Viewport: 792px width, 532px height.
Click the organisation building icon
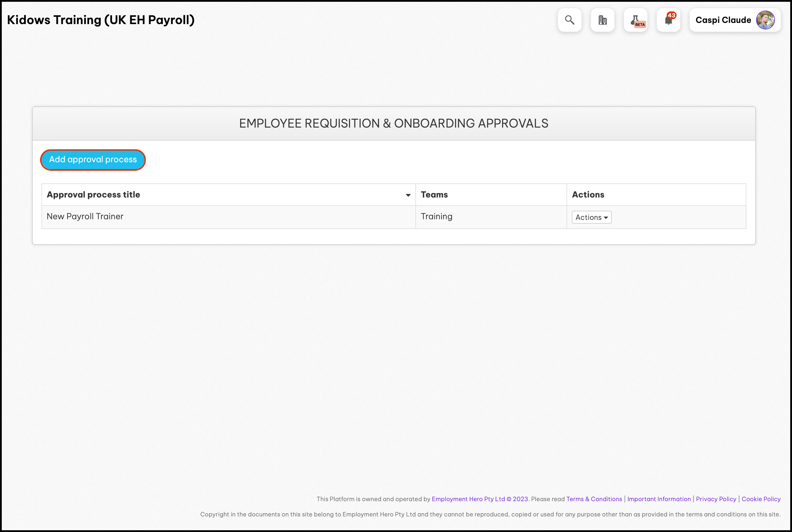(x=602, y=20)
